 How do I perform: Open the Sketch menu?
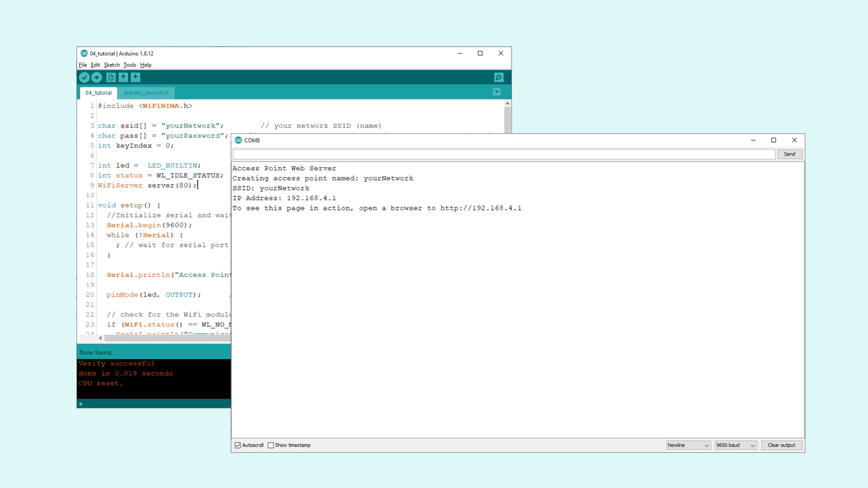tap(112, 65)
